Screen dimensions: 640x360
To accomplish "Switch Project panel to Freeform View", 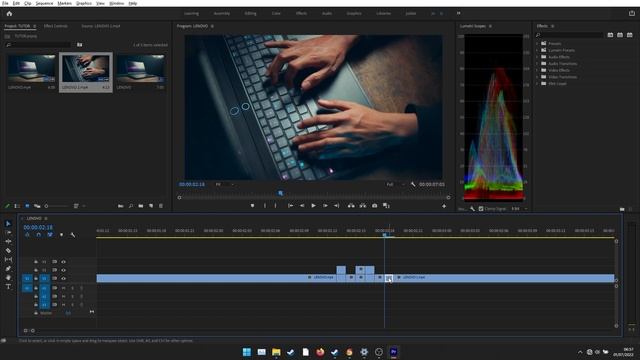I will [37, 206].
